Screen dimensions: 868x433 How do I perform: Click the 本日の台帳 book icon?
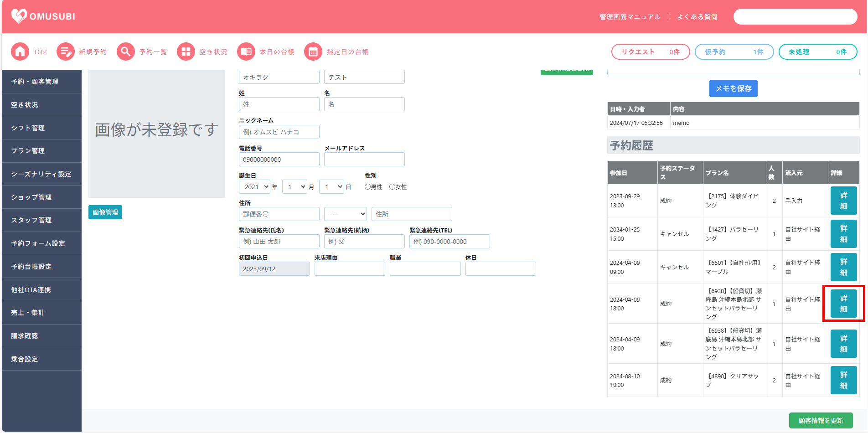pyautogui.click(x=246, y=52)
